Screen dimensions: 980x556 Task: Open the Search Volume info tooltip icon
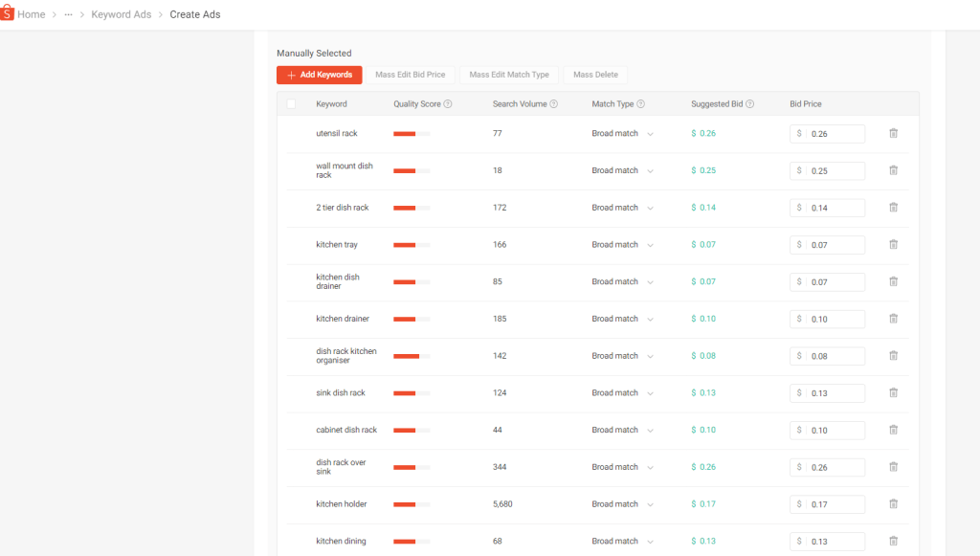553,104
